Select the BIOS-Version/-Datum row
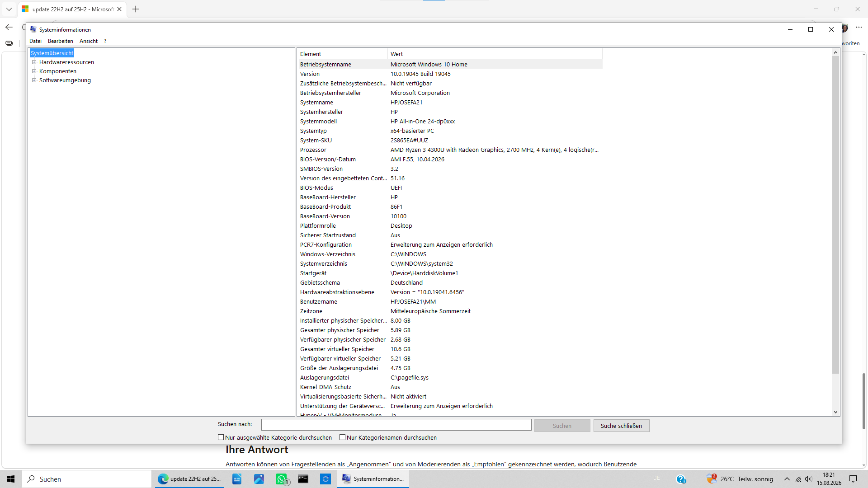Viewport: 868px width, 488px height. [450, 160]
